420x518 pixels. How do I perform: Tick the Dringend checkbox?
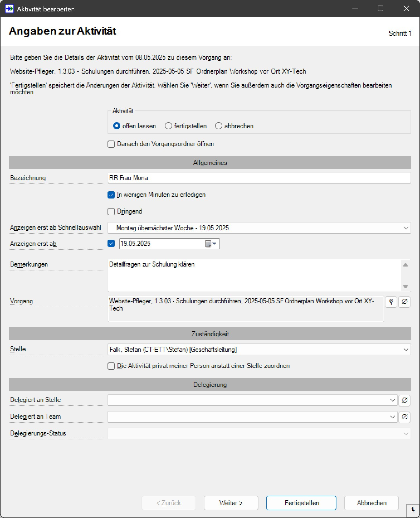coord(111,212)
